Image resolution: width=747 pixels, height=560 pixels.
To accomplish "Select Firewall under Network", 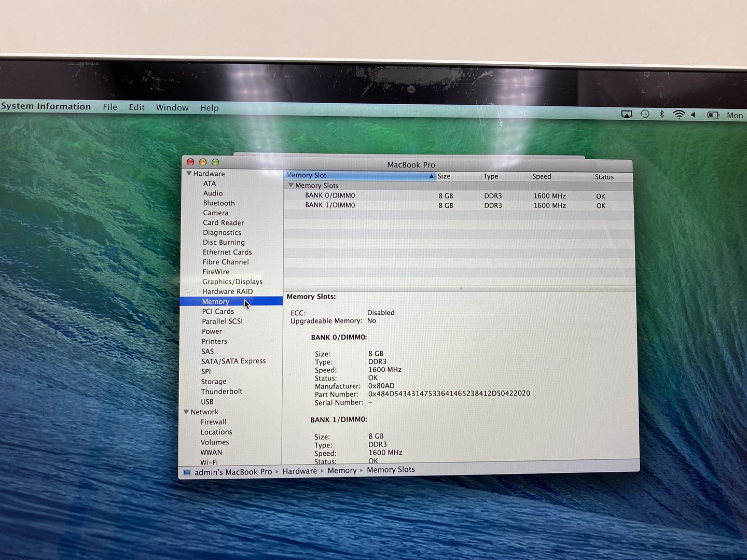I will (213, 422).
